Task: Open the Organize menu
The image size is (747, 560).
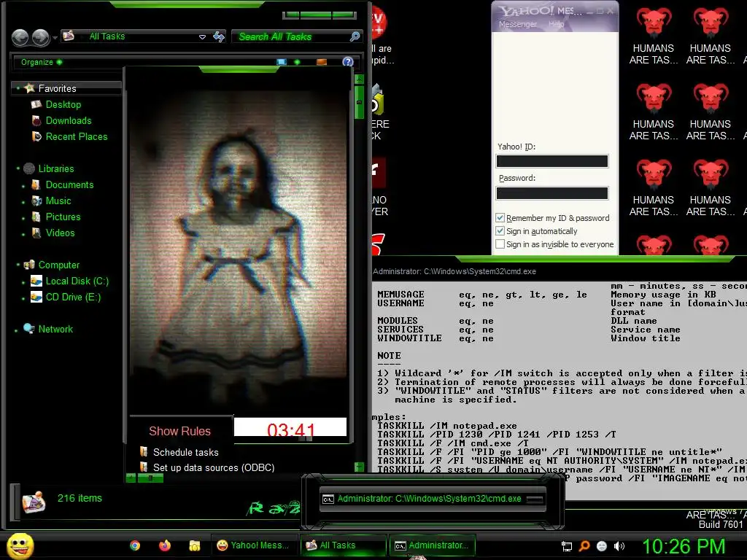Action: [x=41, y=62]
